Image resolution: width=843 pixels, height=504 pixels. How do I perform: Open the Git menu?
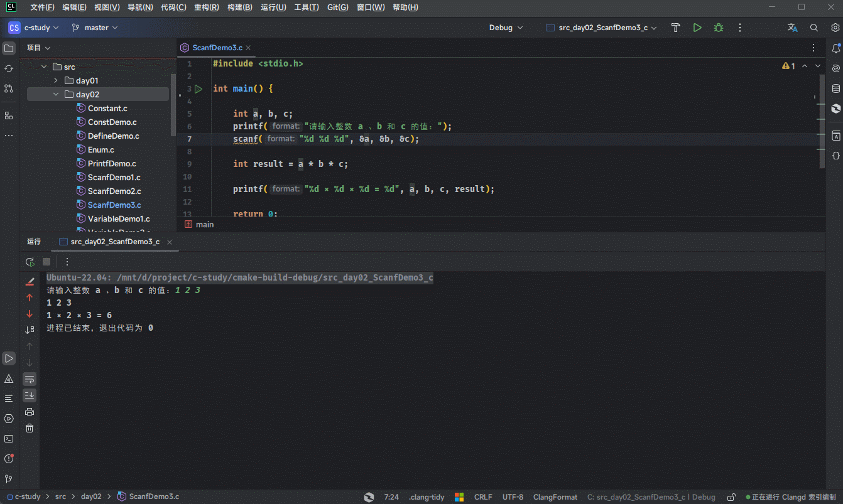[x=337, y=7]
